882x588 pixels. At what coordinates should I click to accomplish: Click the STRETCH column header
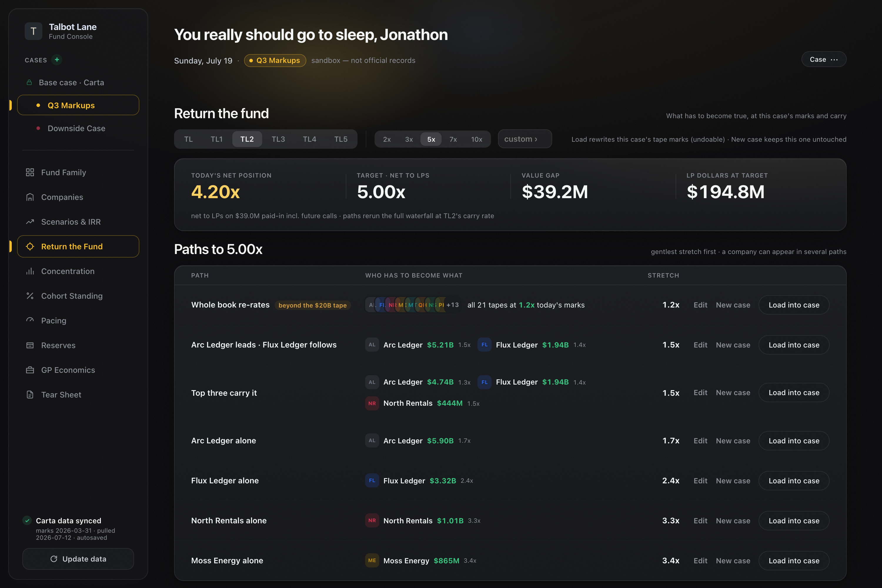663,275
